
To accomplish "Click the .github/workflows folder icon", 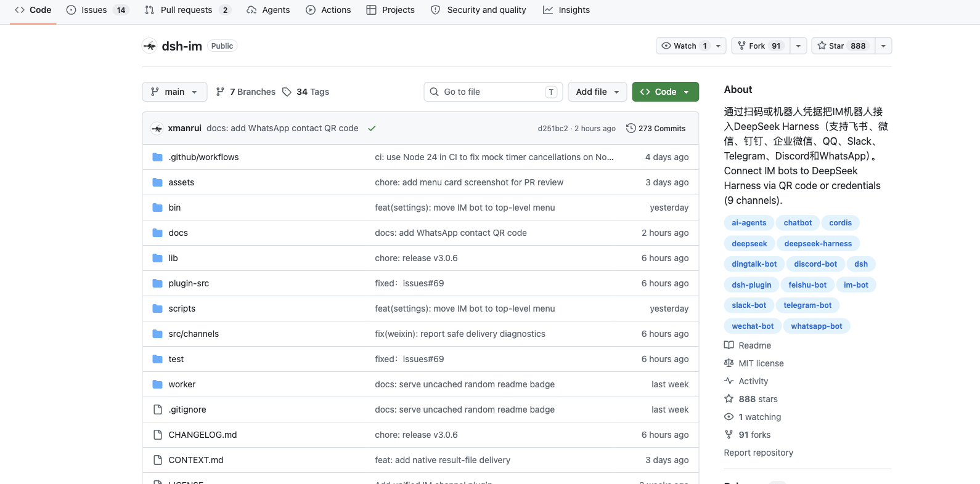I will click(x=157, y=157).
